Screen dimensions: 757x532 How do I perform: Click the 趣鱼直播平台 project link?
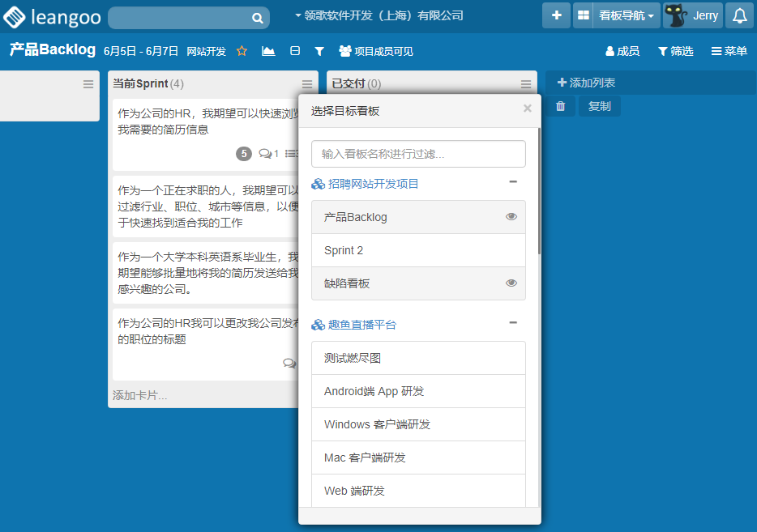tap(362, 325)
